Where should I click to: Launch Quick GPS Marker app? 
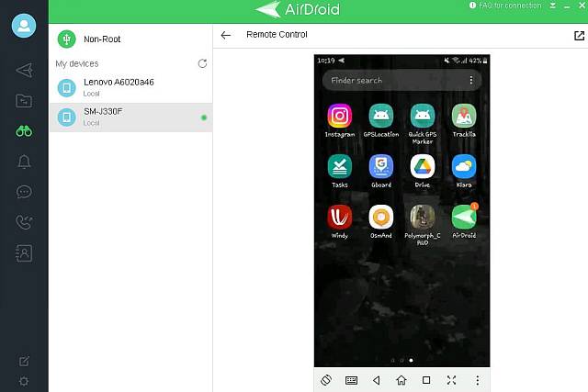click(423, 116)
